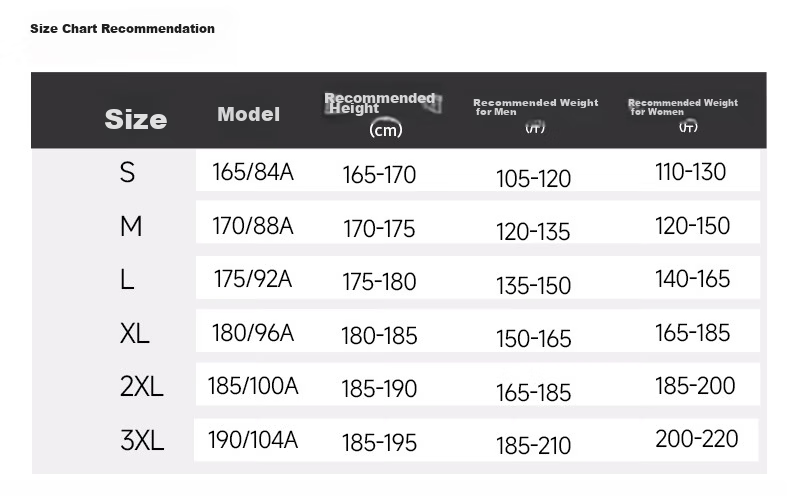790x496 pixels.
Task: Click men's weight 105-120 cell
Action: point(534,178)
